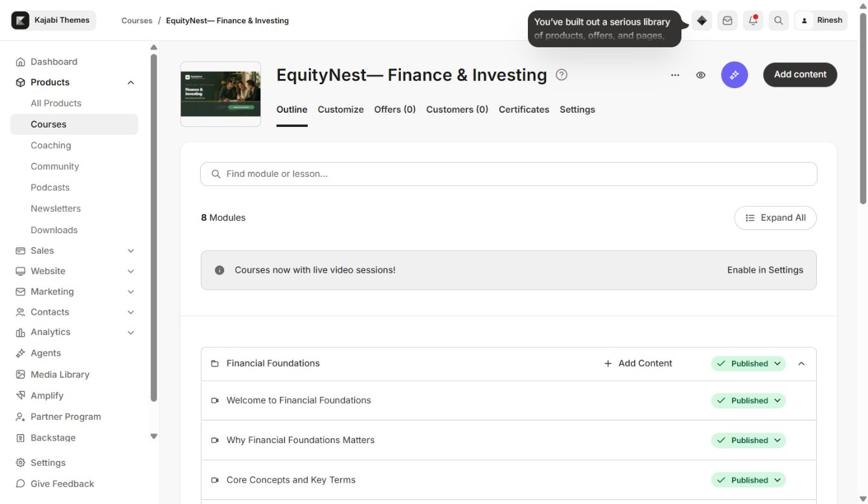Click the search magnifier icon in header
The height and width of the screenshot is (504, 868).
click(x=779, y=21)
